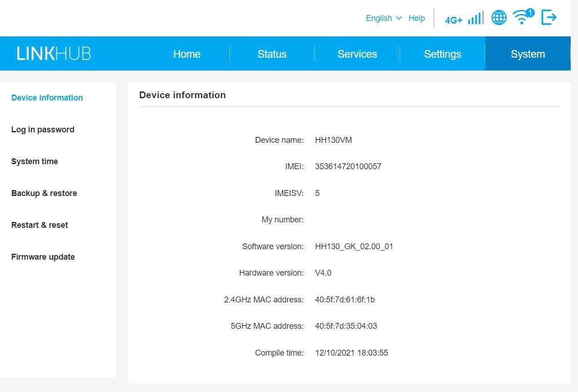Select the System tab
The height and width of the screenshot is (392, 578).
click(x=528, y=54)
